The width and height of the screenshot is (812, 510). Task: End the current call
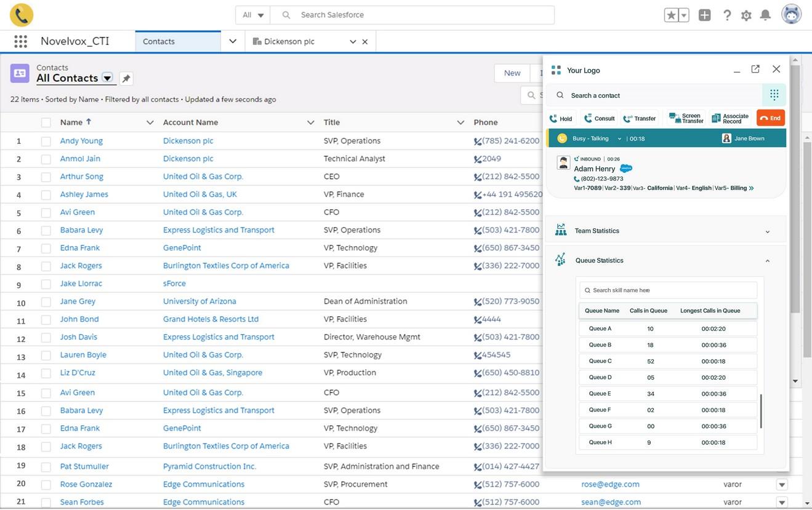pyautogui.click(x=770, y=118)
